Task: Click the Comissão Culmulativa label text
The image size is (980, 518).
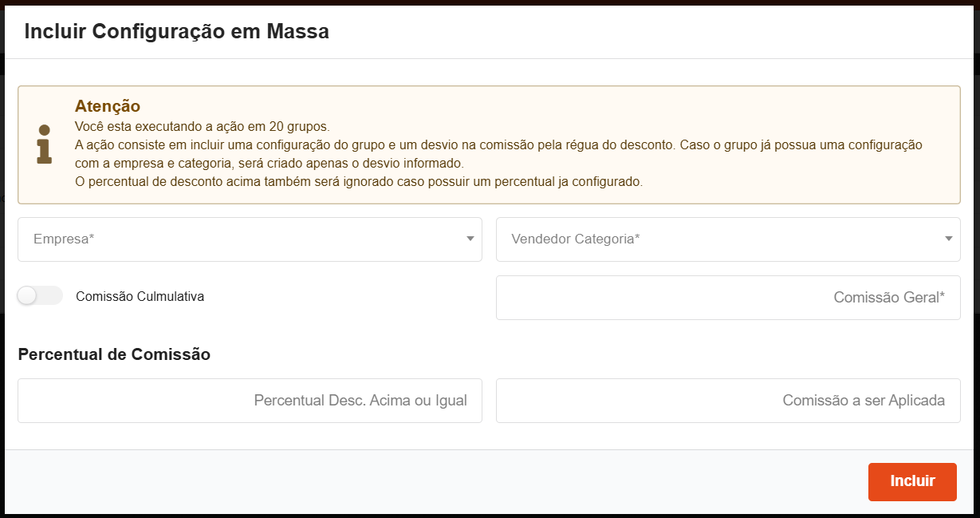Action: (140, 297)
